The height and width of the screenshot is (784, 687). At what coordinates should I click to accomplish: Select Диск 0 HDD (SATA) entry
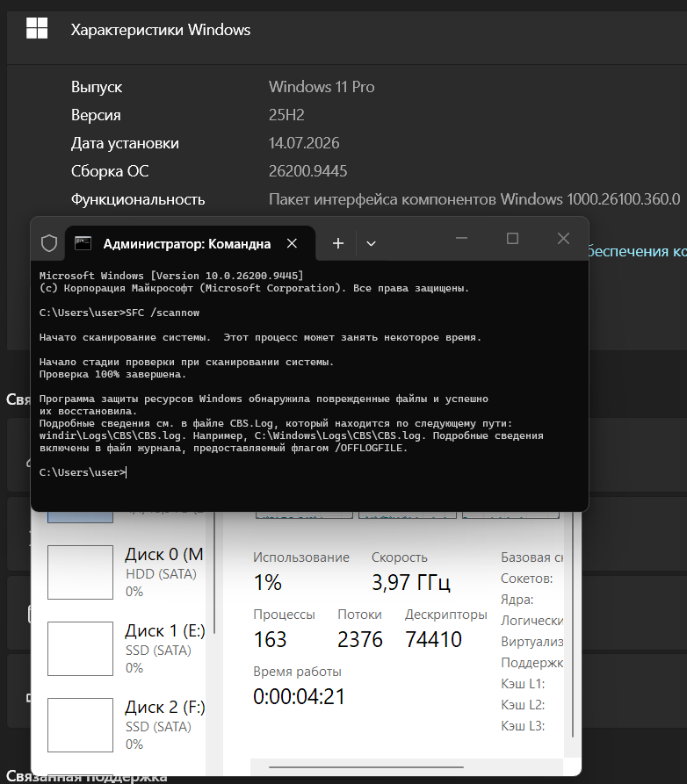(127, 572)
